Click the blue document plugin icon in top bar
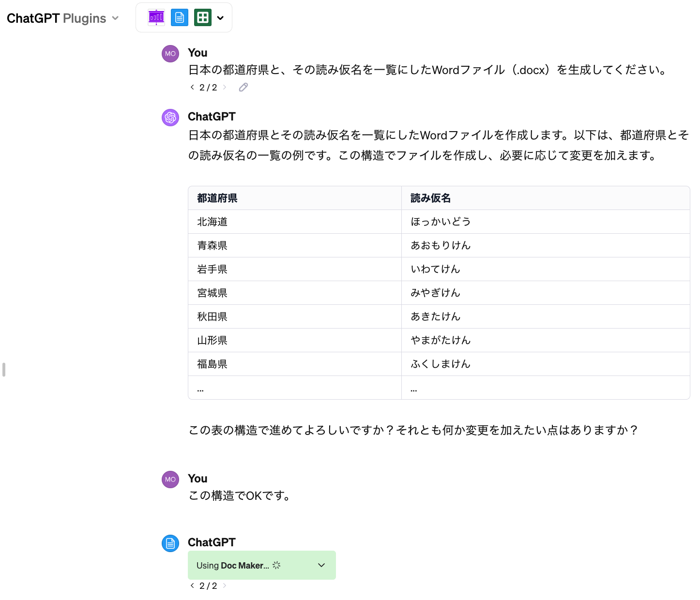Viewport: 700px width, 600px height. (180, 18)
